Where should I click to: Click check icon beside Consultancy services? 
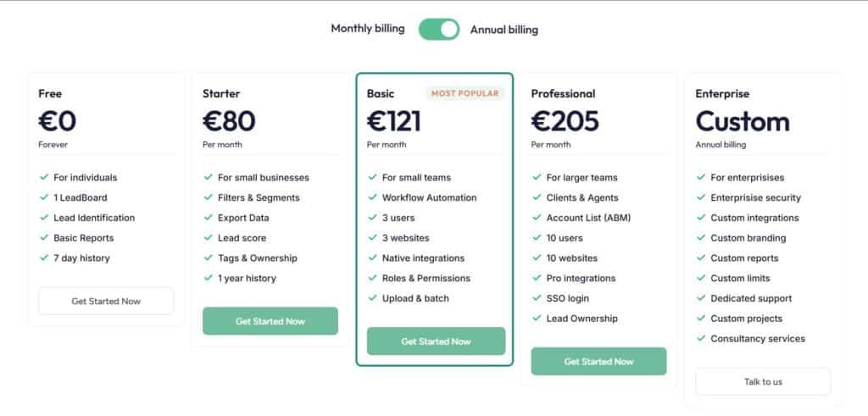(x=701, y=339)
